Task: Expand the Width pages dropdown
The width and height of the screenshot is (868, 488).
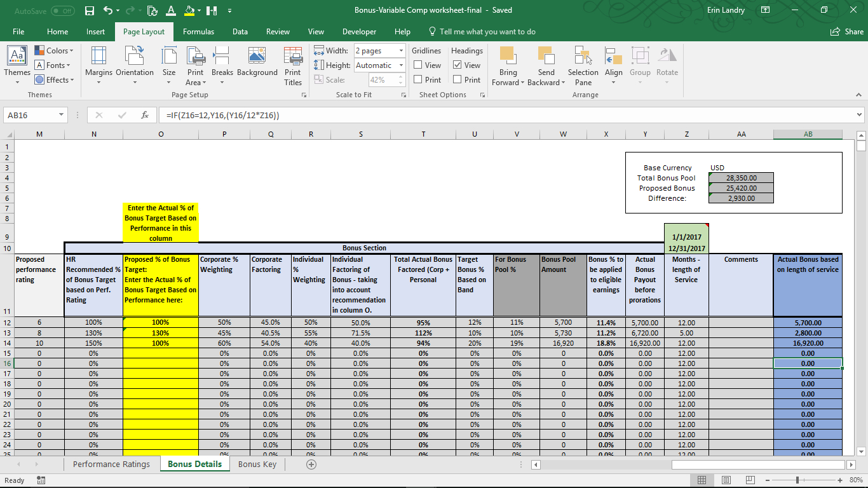Action: 401,51
